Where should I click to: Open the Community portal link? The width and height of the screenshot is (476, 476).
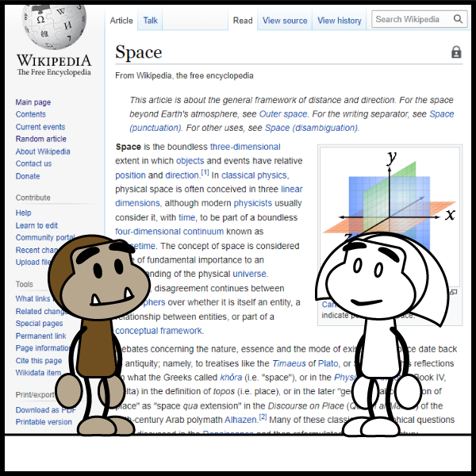pos(45,237)
